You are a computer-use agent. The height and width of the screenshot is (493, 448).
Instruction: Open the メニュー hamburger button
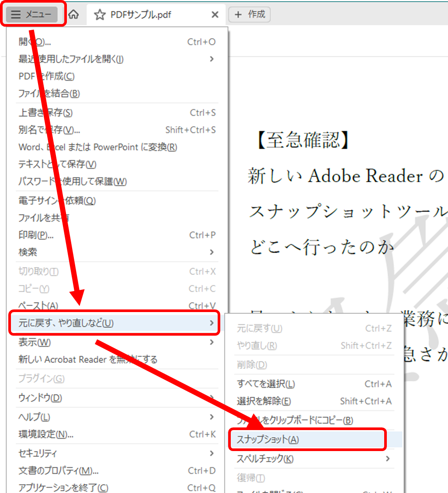[x=31, y=14]
